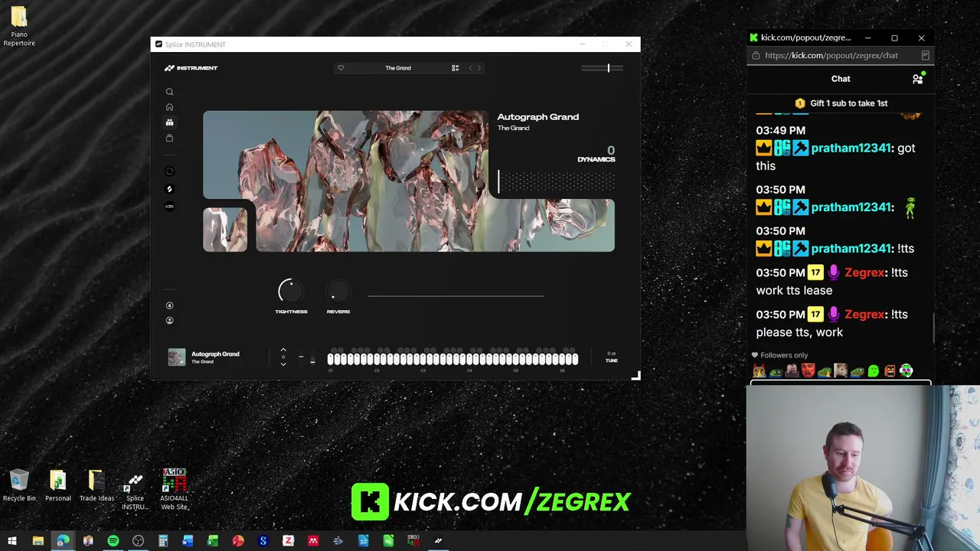Click Zegrex username in 'work tts lease' message
The height and width of the screenshot is (551, 980).
click(x=864, y=272)
